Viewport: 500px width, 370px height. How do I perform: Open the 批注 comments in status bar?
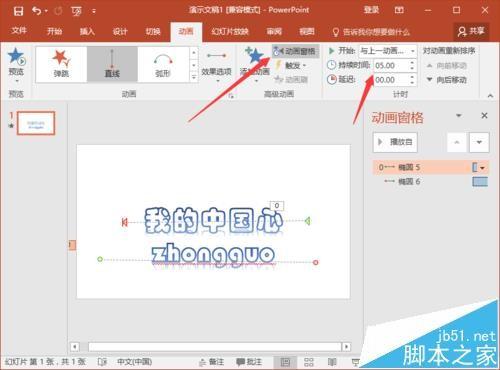249,362
